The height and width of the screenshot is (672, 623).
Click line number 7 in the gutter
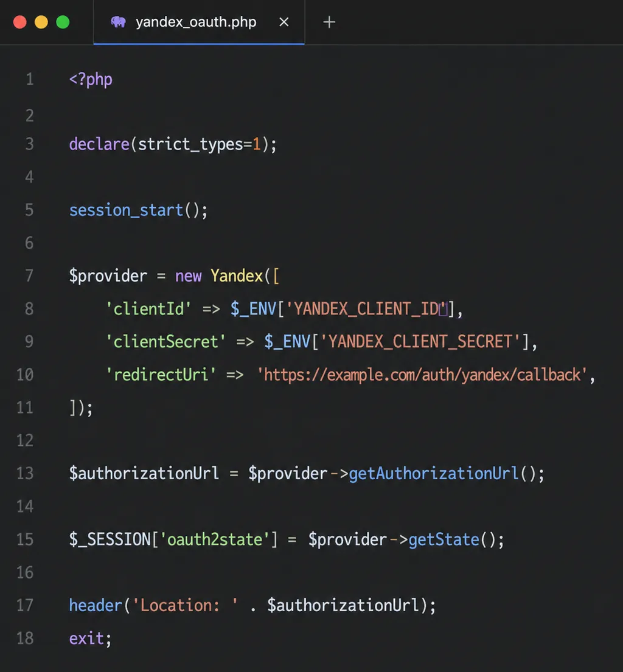pos(29,275)
